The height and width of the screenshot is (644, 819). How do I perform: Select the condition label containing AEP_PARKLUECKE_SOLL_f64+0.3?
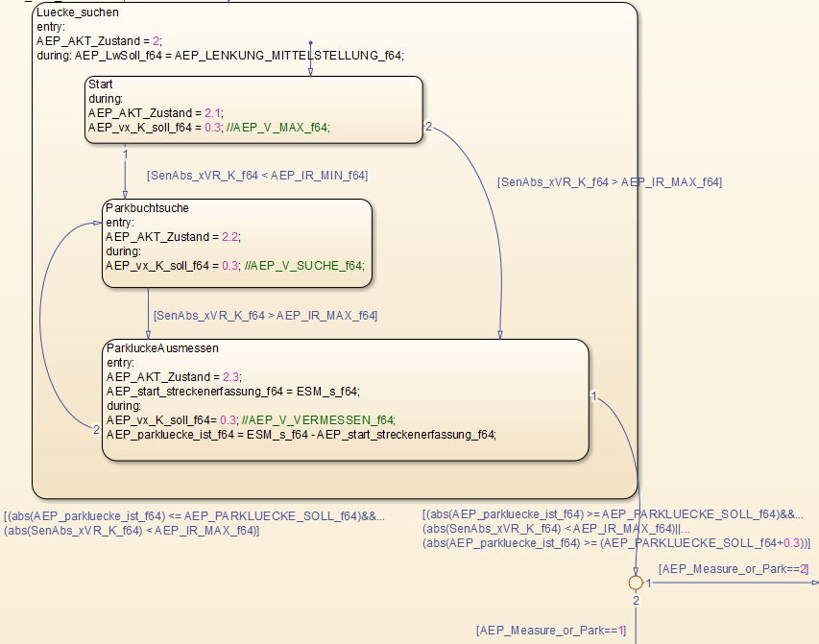point(616,542)
